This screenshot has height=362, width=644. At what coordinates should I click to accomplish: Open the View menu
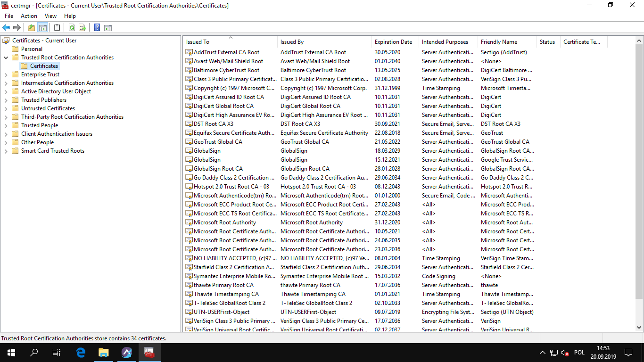click(50, 16)
